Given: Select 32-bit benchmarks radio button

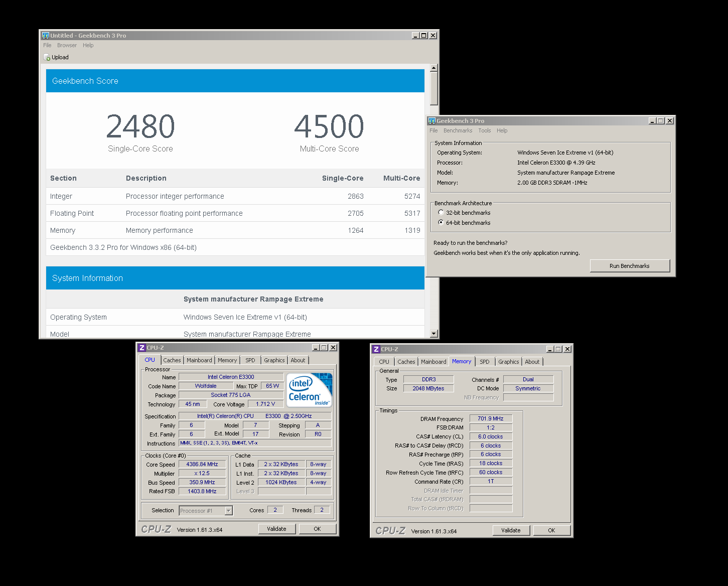Looking at the screenshot, I should click(x=441, y=213).
